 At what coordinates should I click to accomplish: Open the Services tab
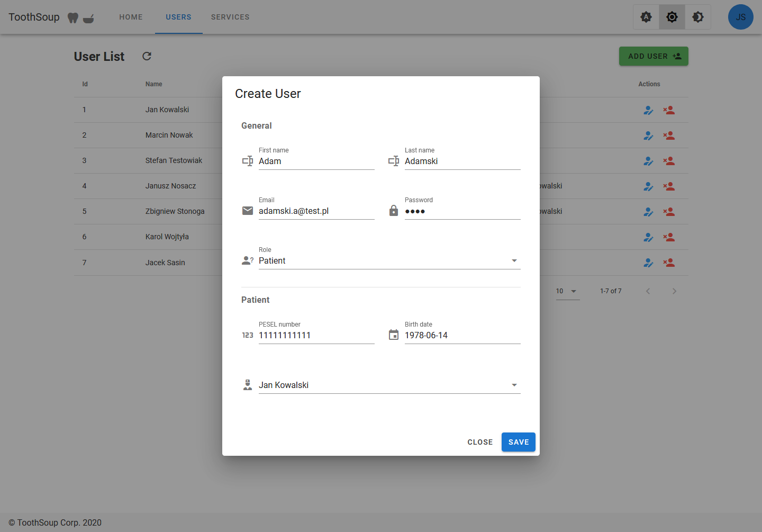[x=230, y=17]
